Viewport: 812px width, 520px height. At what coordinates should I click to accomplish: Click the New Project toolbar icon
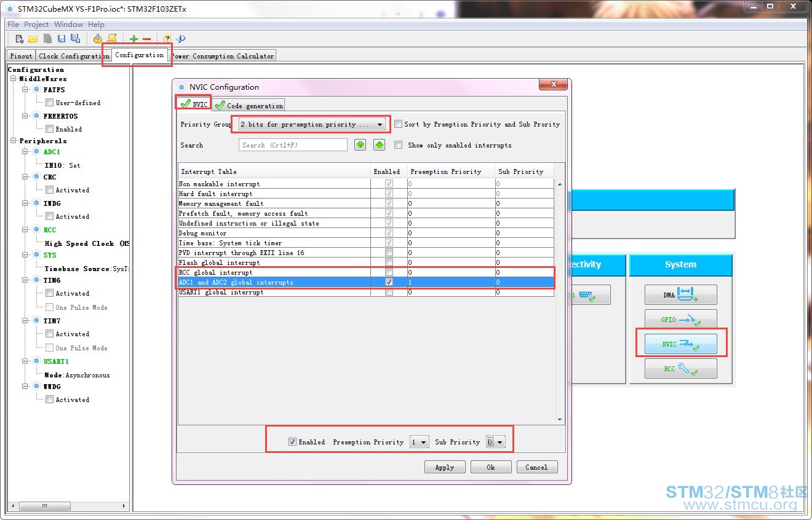pyautogui.click(x=19, y=39)
